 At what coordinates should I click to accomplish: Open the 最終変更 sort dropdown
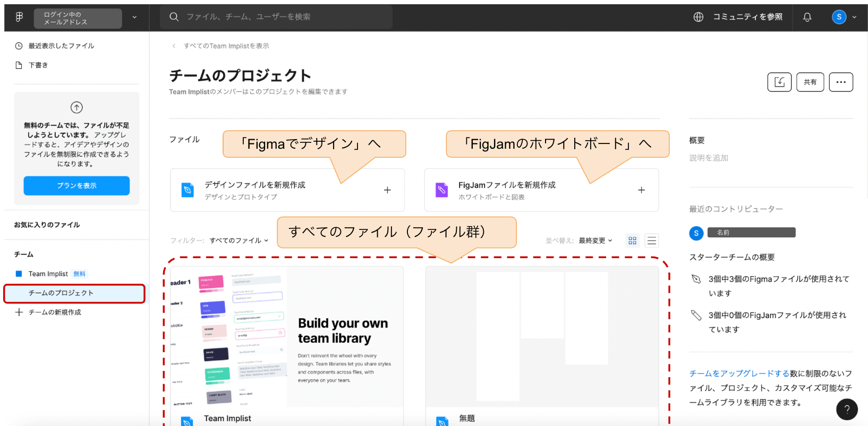coord(595,241)
